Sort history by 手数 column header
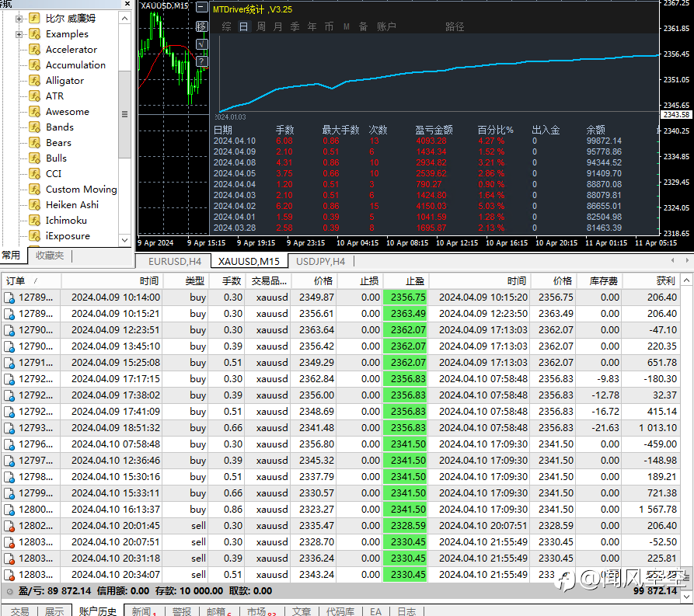Viewport: 694px width, 616px height. coord(228,281)
